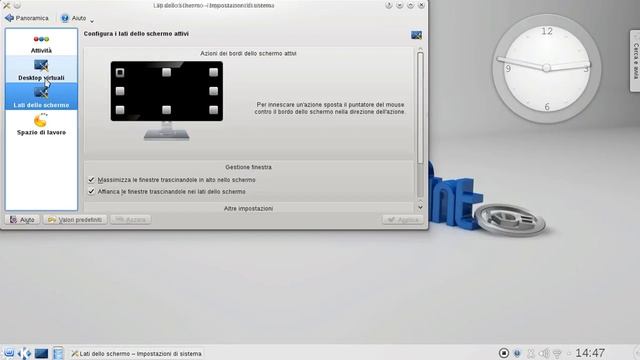Screen dimensions: 640x360
Task: Open the network tray icon
Action: [557, 353]
